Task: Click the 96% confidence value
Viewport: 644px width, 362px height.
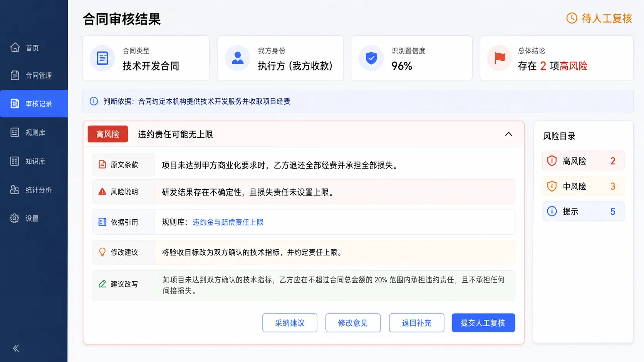Action: [x=402, y=66]
